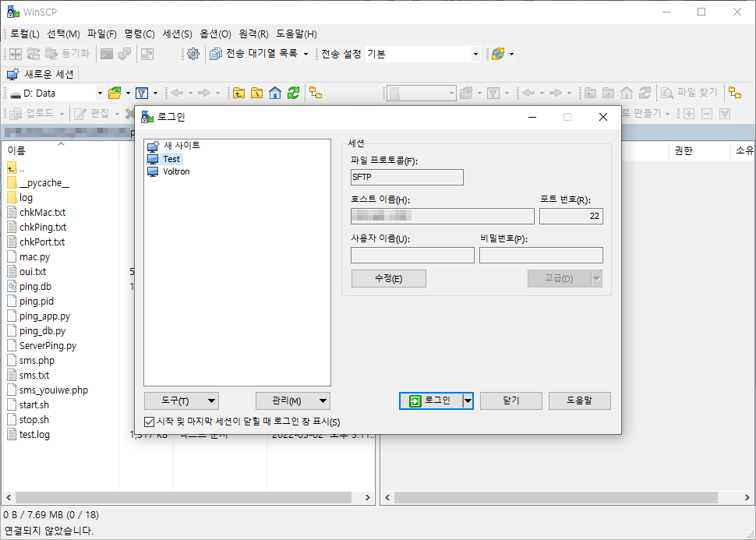Viewport: 756px width, 540px height.
Task: Click the globe sync icon in toolbar
Action: (498, 54)
